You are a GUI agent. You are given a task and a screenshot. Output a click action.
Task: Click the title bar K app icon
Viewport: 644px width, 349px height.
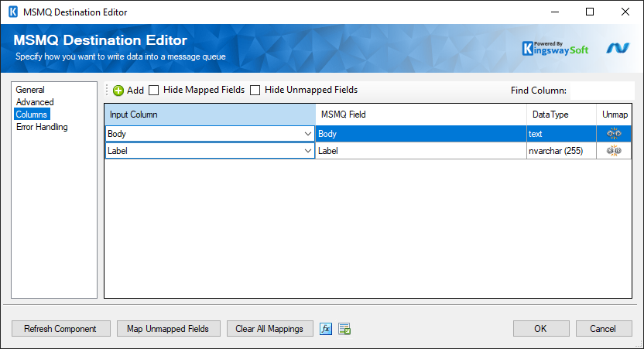13,12
